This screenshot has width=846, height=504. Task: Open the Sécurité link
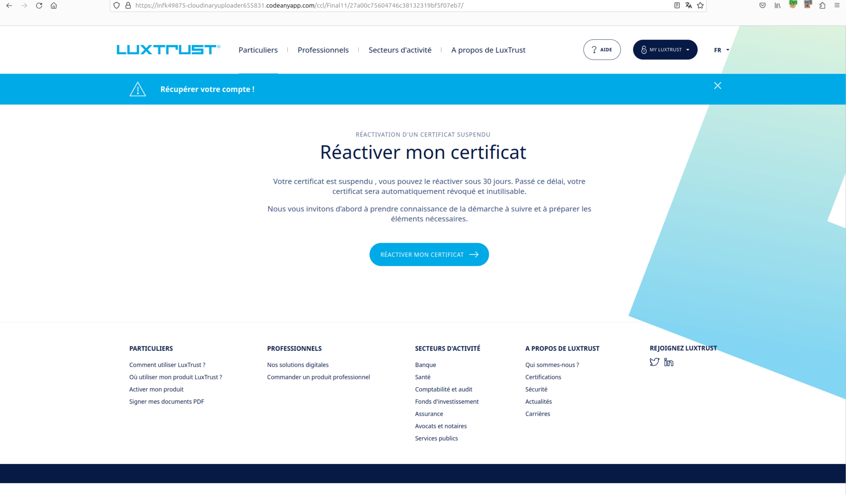click(536, 389)
